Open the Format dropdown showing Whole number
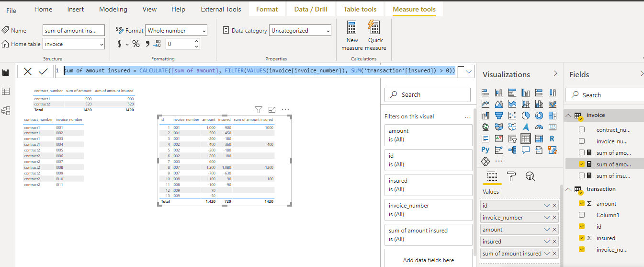Screen dimensions: 644x267 click(176, 30)
